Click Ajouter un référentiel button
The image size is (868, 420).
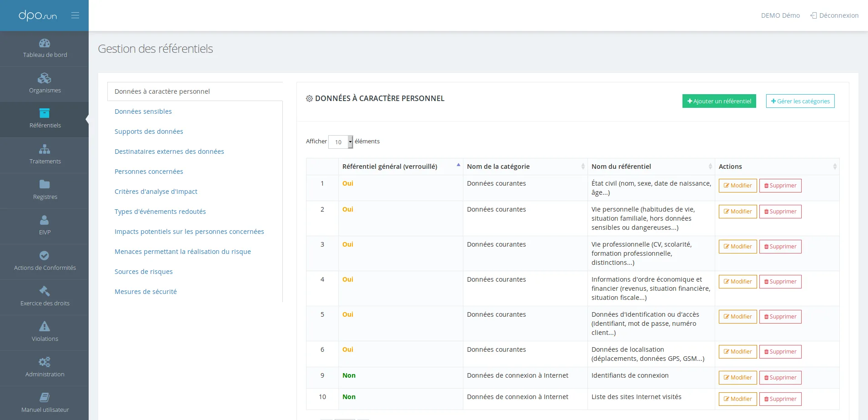[x=719, y=101]
